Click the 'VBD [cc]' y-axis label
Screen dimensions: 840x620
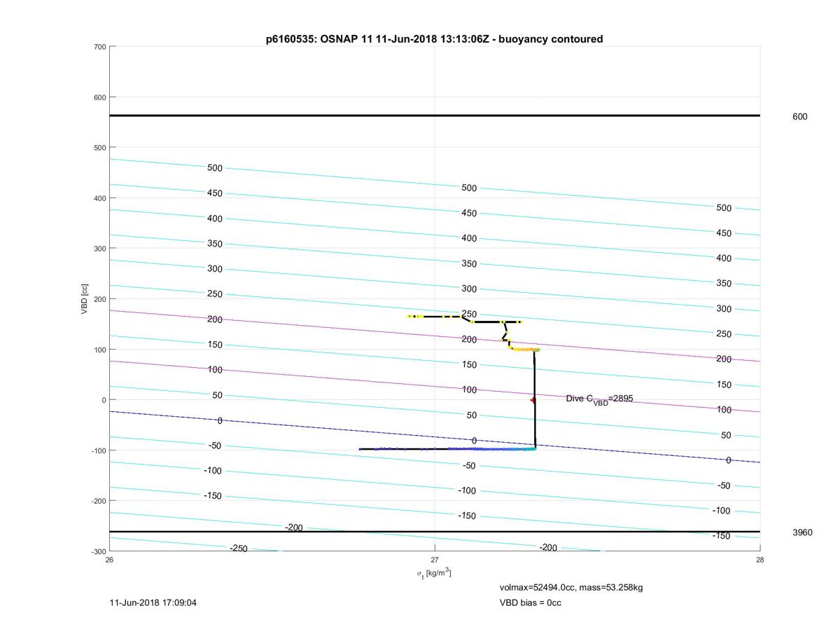point(84,299)
